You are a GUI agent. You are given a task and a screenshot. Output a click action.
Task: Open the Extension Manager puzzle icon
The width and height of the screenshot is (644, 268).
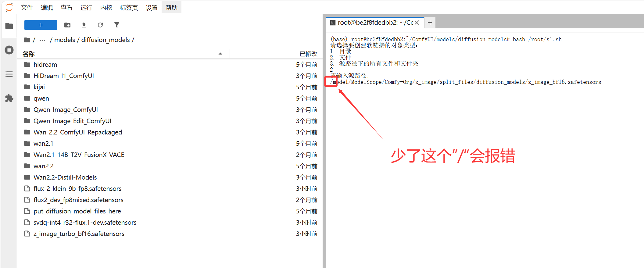[x=9, y=98]
